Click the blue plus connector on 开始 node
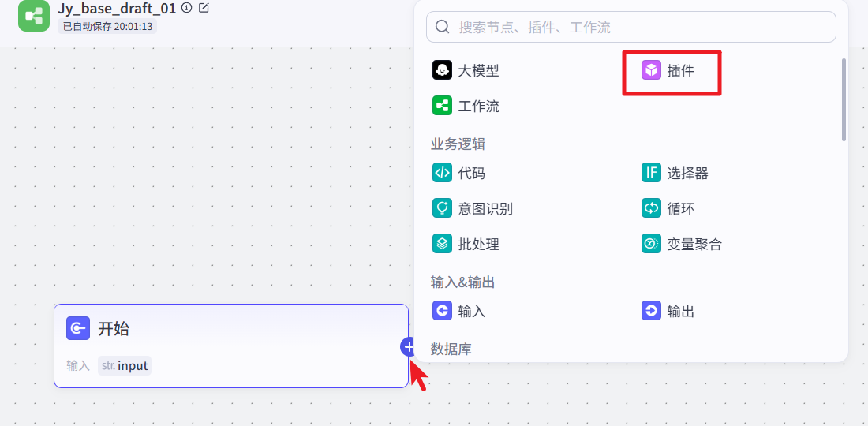868x426 pixels. pyautogui.click(x=409, y=346)
